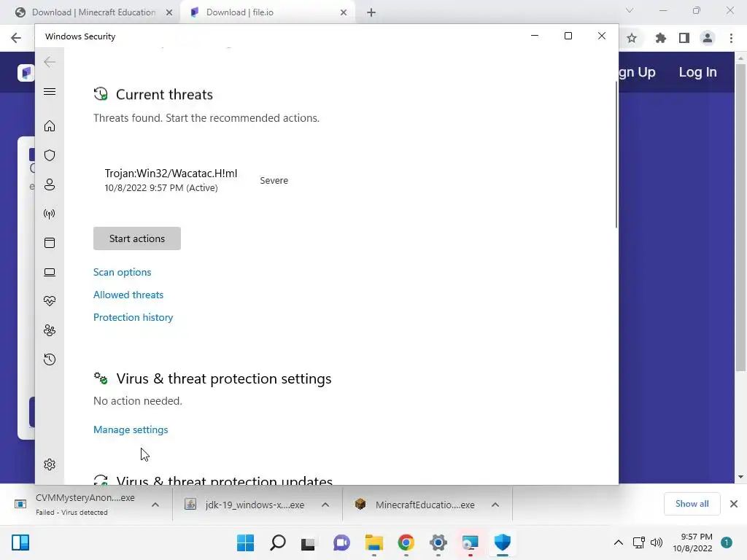747x560 pixels.
Task: Open volume control in system tray
Action: (x=657, y=542)
